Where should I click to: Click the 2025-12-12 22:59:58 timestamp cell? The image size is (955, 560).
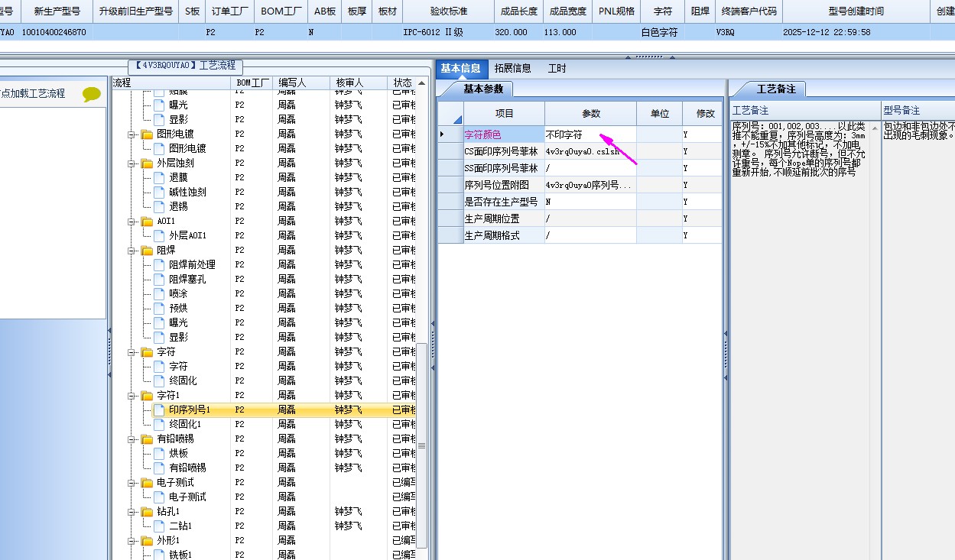[x=856, y=33]
